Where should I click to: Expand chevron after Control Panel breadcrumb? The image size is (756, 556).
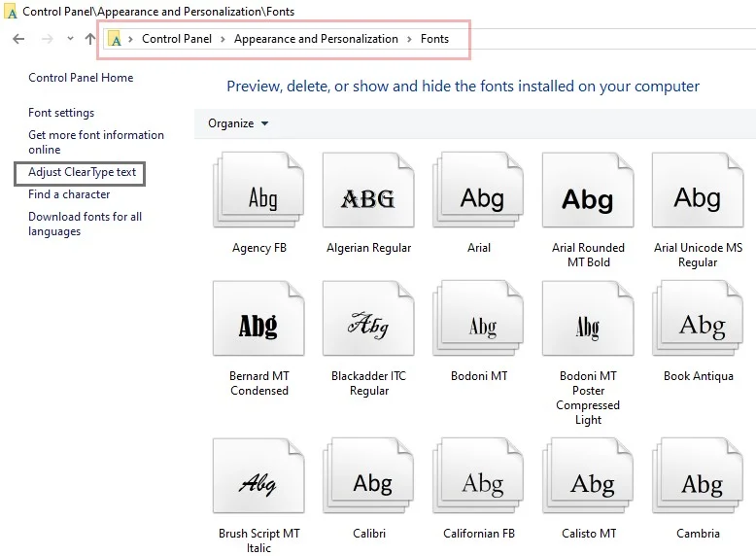tap(223, 39)
